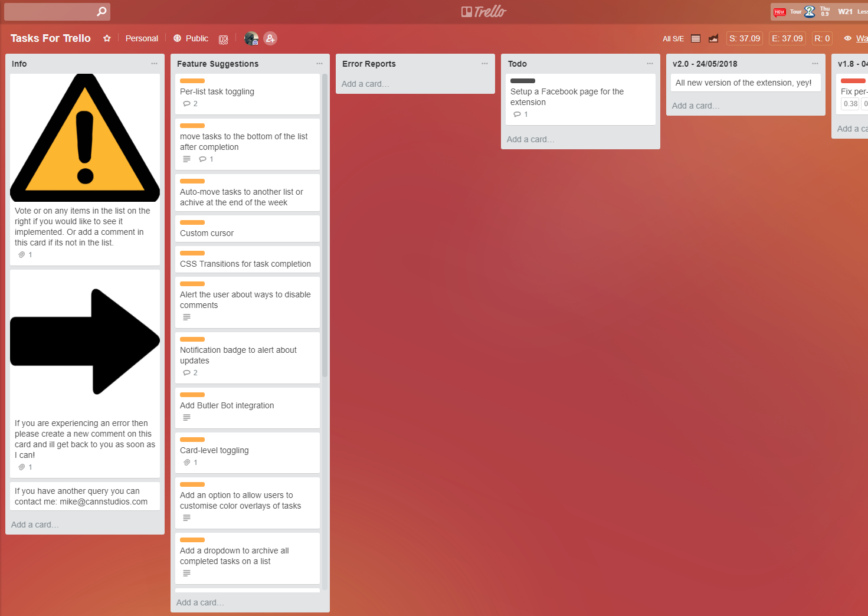
Task: Click the checklist icon next to Public
Action: point(223,39)
